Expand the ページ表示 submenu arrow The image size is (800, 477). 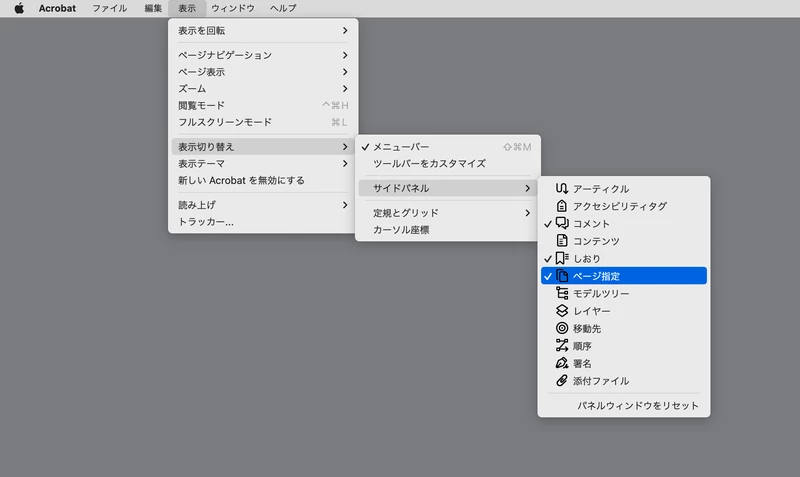(x=345, y=72)
